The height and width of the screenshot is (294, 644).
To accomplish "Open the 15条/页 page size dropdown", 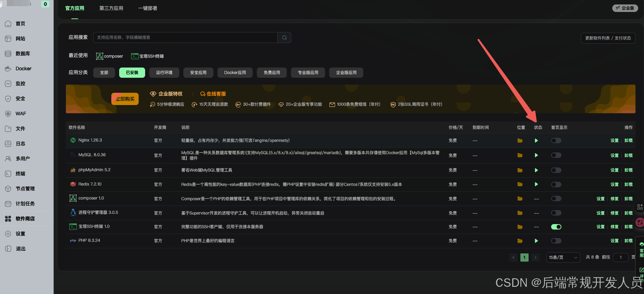I will (563, 258).
